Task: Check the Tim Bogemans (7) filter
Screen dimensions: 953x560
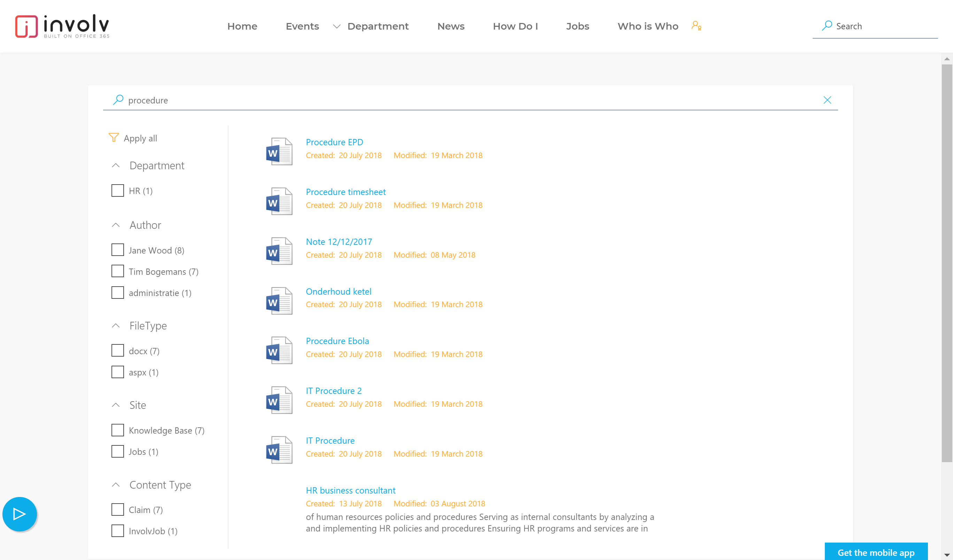Action: [x=118, y=271]
